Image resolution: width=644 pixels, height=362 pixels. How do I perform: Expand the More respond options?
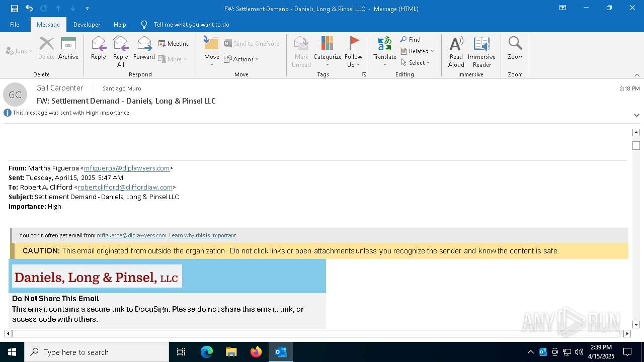pyautogui.click(x=173, y=59)
